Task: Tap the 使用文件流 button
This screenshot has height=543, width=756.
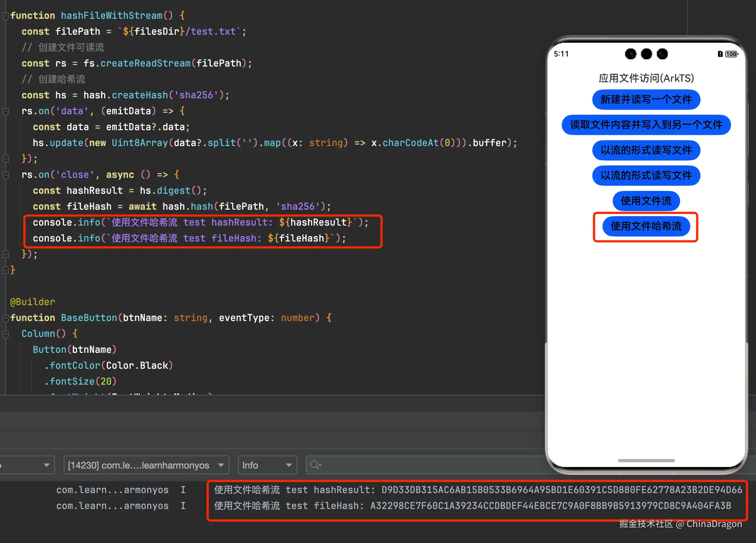Action: 646,201
